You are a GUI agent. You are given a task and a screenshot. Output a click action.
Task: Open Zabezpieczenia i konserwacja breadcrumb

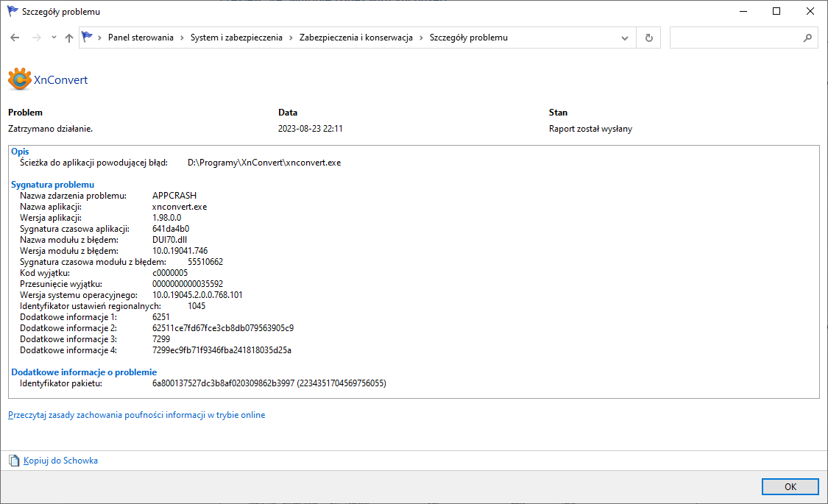click(x=355, y=38)
